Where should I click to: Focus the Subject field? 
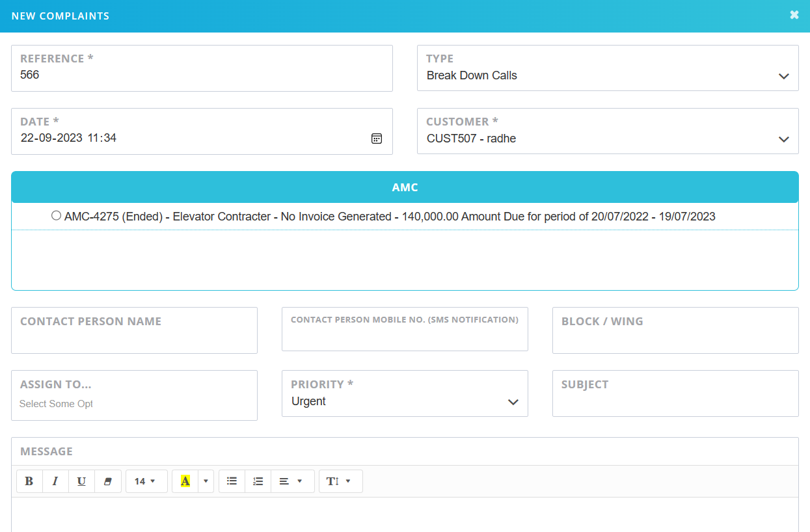(x=675, y=393)
